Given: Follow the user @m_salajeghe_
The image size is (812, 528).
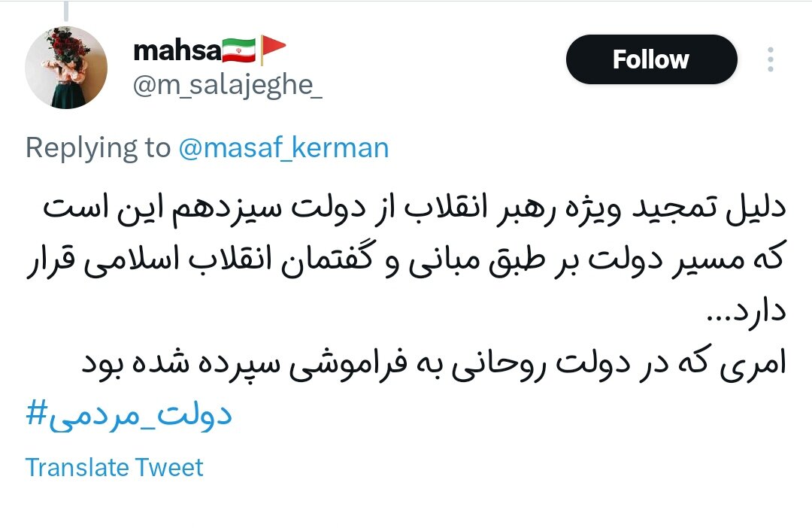Looking at the screenshot, I should (651, 59).
